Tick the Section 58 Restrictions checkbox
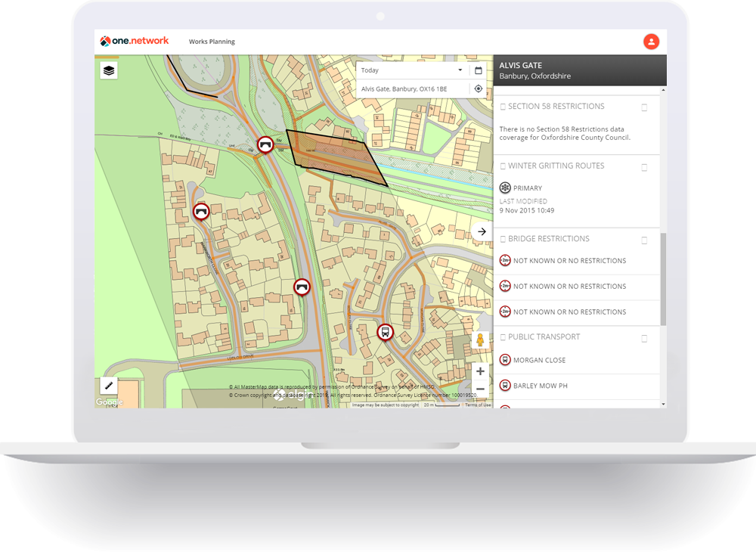 click(644, 107)
